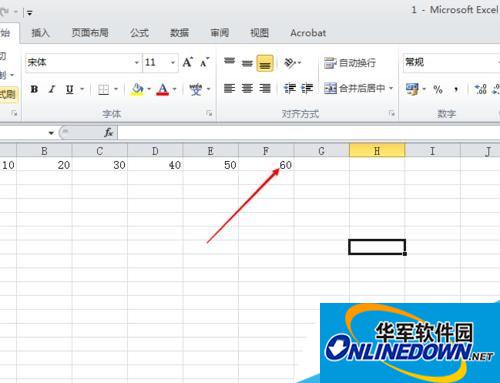500x383 pixels.
Task: Select column B header
Action: coord(44,151)
